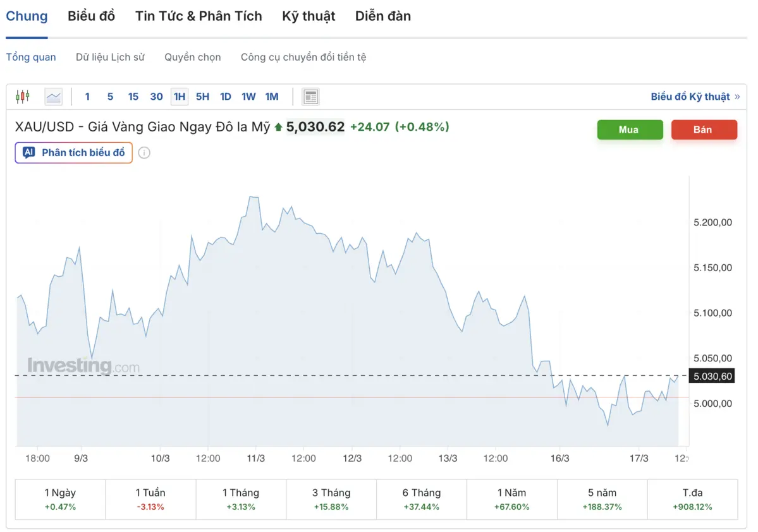The image size is (758, 532).
Task: Click the info icon beside Phân tích biểu đồ
Action: point(144,153)
